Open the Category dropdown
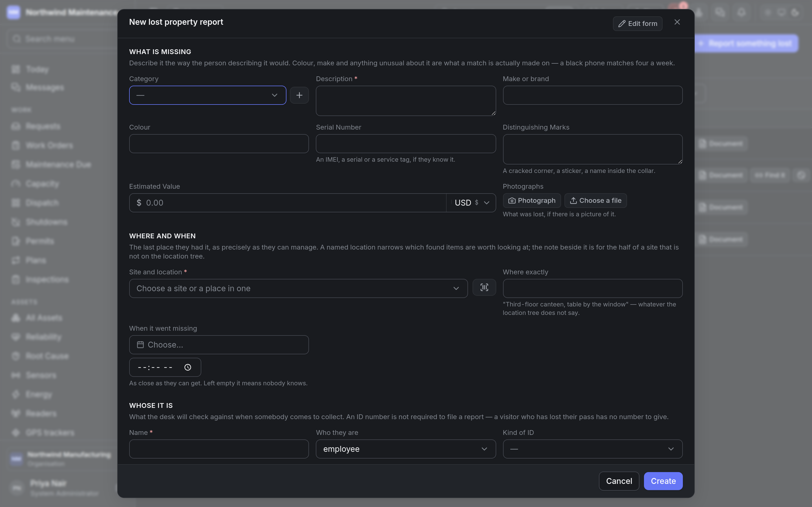 click(x=207, y=95)
